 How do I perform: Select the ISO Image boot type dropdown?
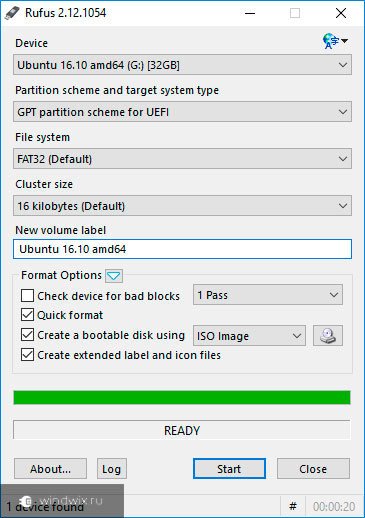(x=249, y=336)
